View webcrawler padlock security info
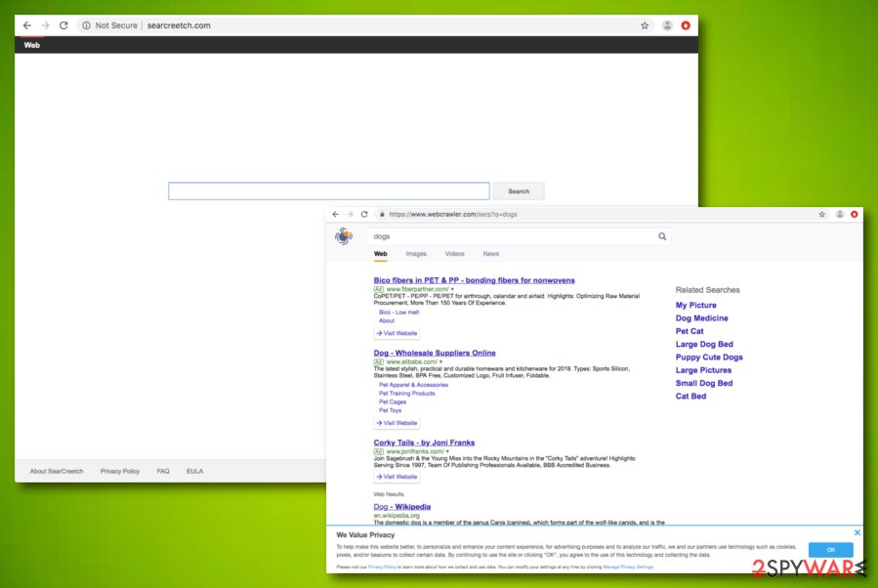The height and width of the screenshot is (588, 878). (x=382, y=214)
